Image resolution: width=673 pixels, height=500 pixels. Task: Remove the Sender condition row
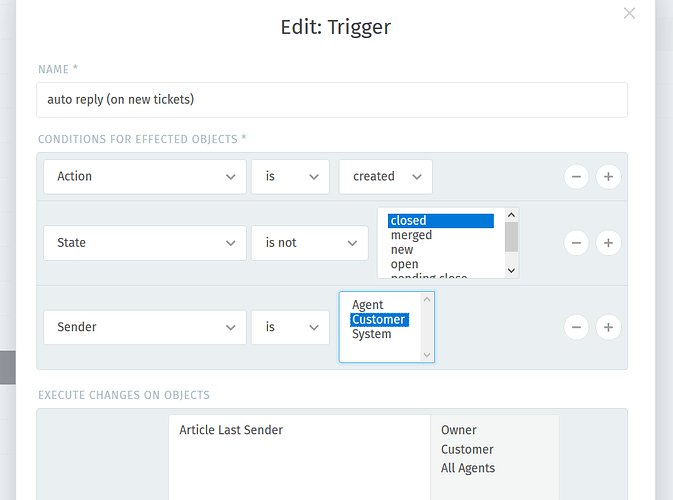(576, 327)
